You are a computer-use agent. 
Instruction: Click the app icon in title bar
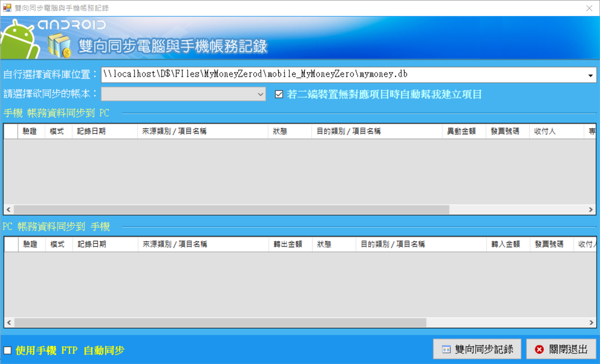(7, 8)
